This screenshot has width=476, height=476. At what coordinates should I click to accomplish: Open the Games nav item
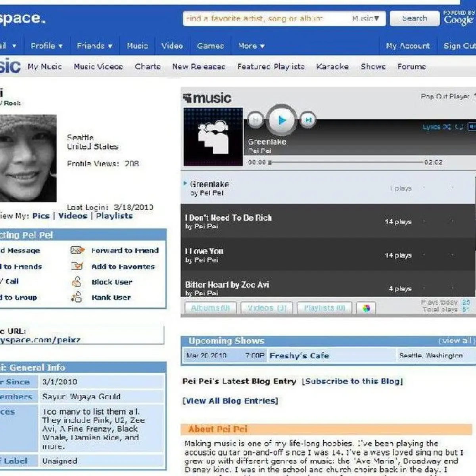coord(210,46)
